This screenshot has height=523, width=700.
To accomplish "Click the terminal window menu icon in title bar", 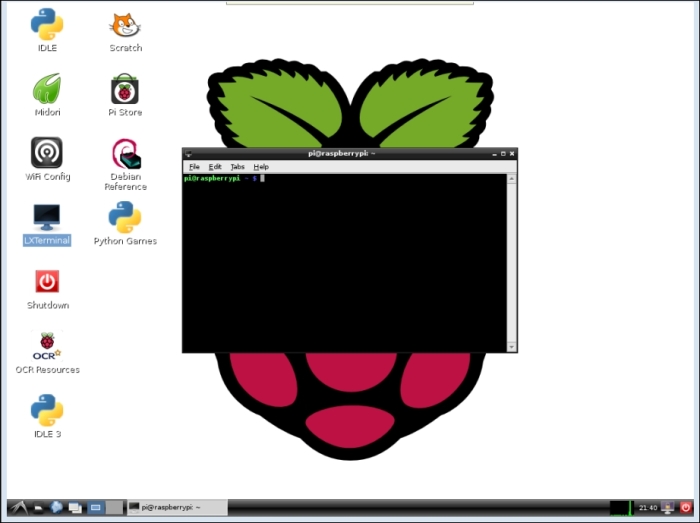I will tap(188, 154).
